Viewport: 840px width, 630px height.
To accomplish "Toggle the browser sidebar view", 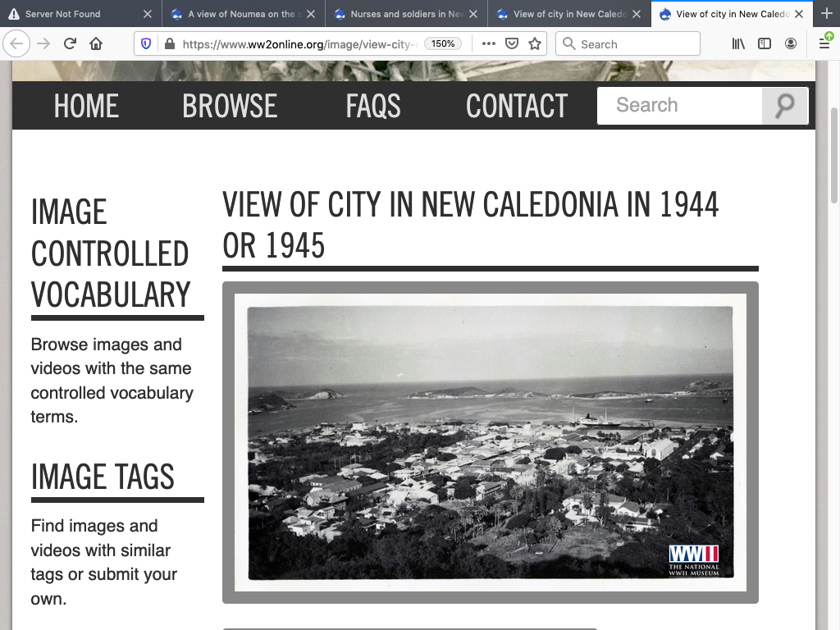I will point(765,44).
